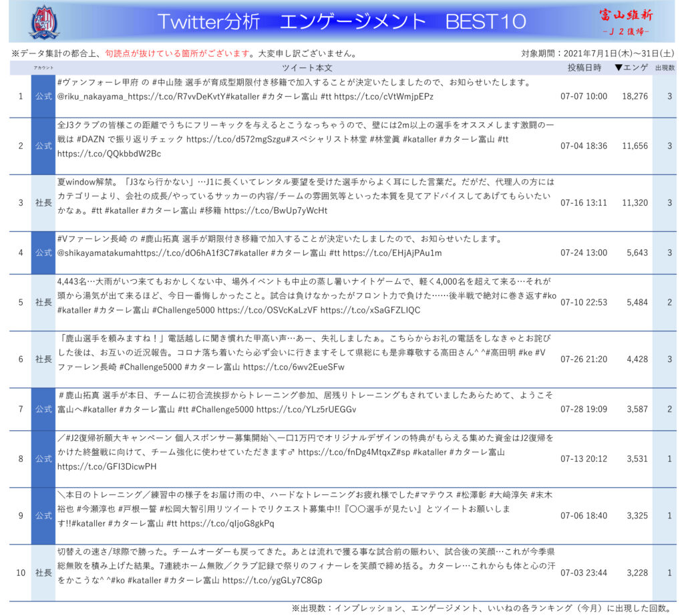Viewport: 684px width, 616px height.
Task: Open link https://t.co/BwUp7yWcHt in rank 3 tweet
Action: click(276, 210)
